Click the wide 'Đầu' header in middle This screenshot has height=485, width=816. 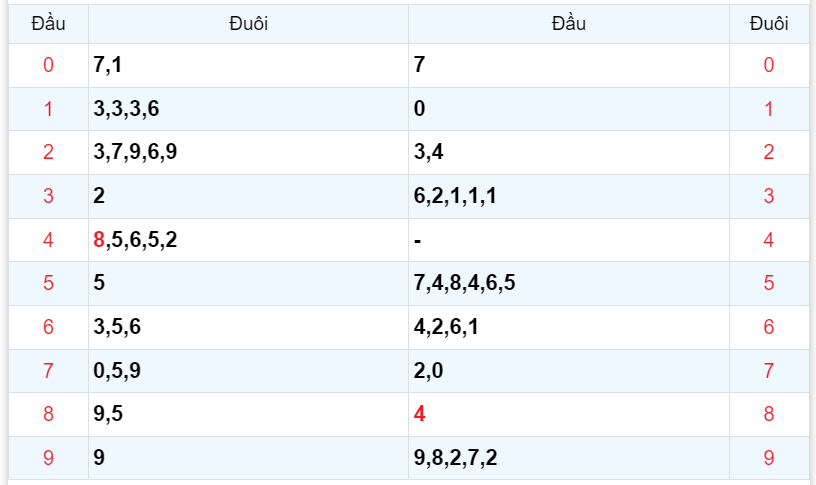(568, 23)
